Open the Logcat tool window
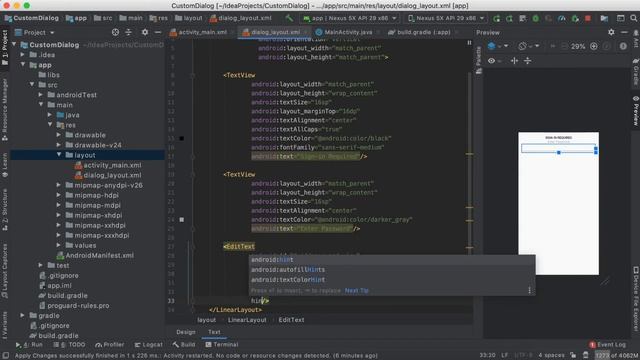The image size is (640, 360). [x=149, y=345]
